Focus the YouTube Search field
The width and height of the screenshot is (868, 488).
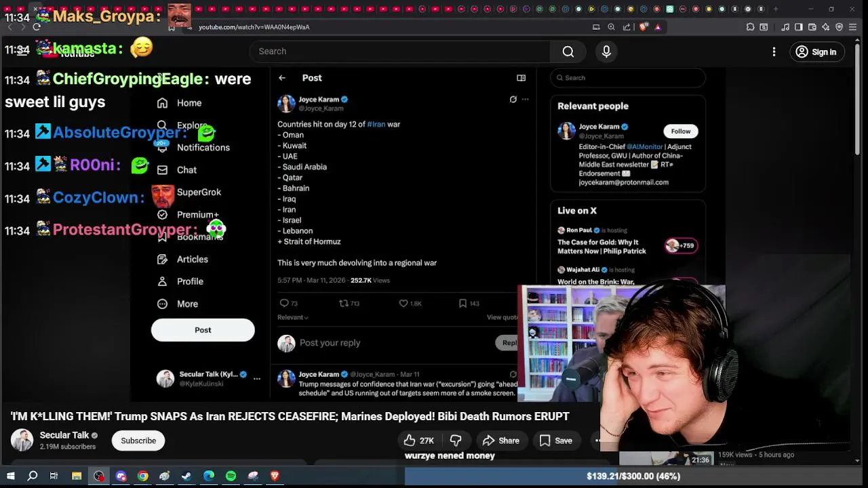[x=400, y=52]
